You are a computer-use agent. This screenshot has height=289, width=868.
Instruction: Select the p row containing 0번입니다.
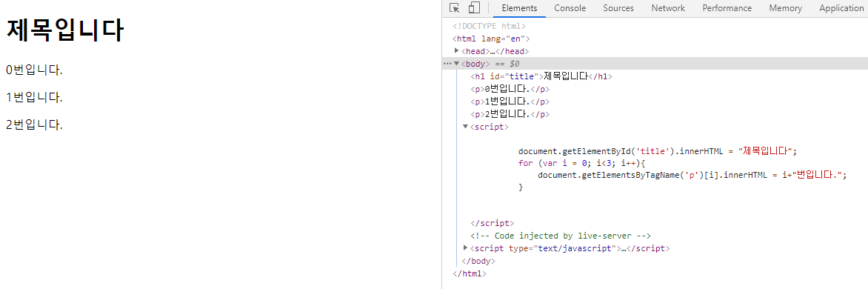coord(510,89)
